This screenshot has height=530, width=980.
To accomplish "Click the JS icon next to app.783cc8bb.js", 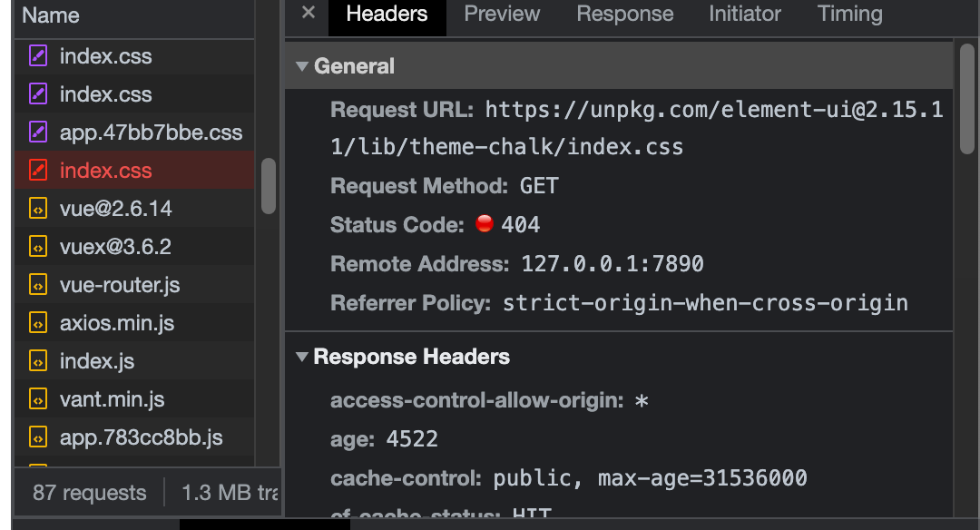I will click(x=36, y=437).
